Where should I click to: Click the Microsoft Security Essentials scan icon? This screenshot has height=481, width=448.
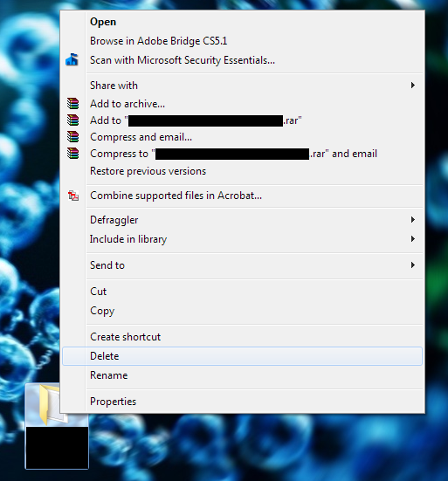click(x=72, y=60)
